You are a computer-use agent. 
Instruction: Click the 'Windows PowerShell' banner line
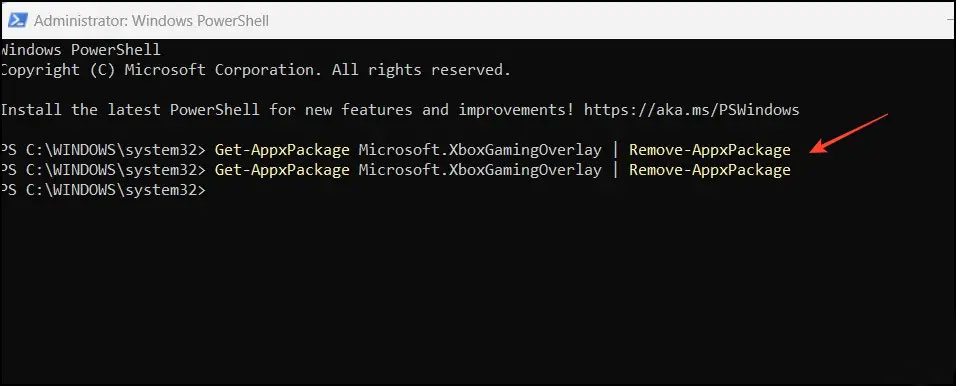(80, 50)
